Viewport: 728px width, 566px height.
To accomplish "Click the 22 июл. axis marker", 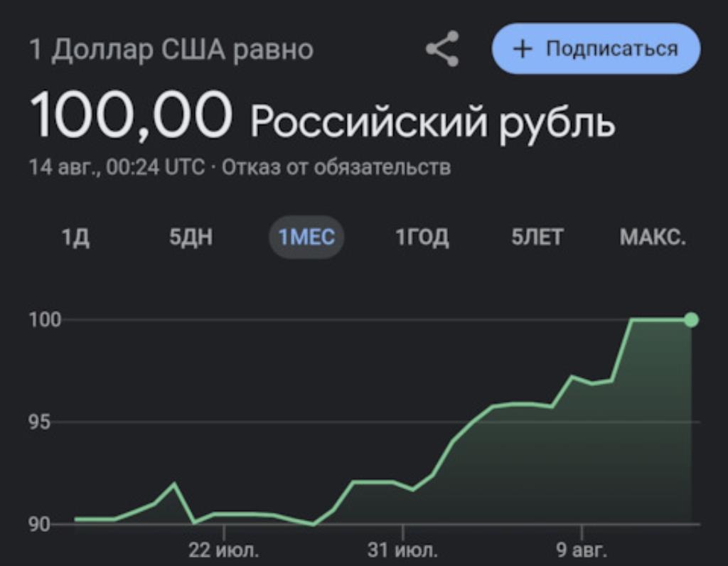I will point(224,550).
